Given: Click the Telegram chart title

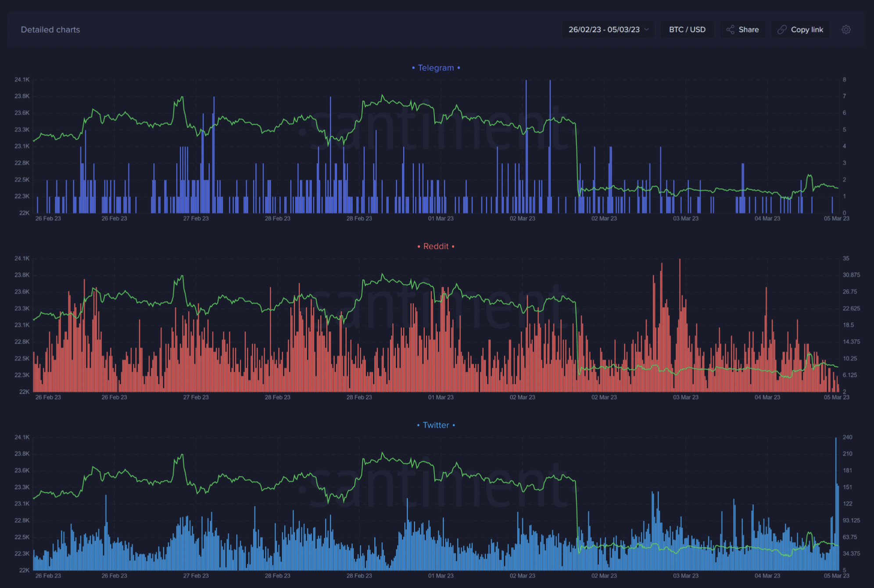Looking at the screenshot, I should 436,68.
